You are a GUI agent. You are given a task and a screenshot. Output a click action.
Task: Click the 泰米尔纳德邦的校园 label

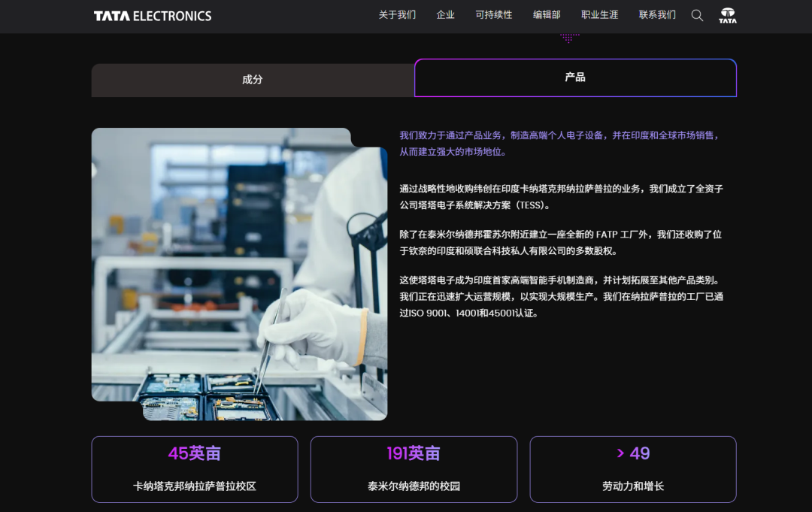point(414,486)
